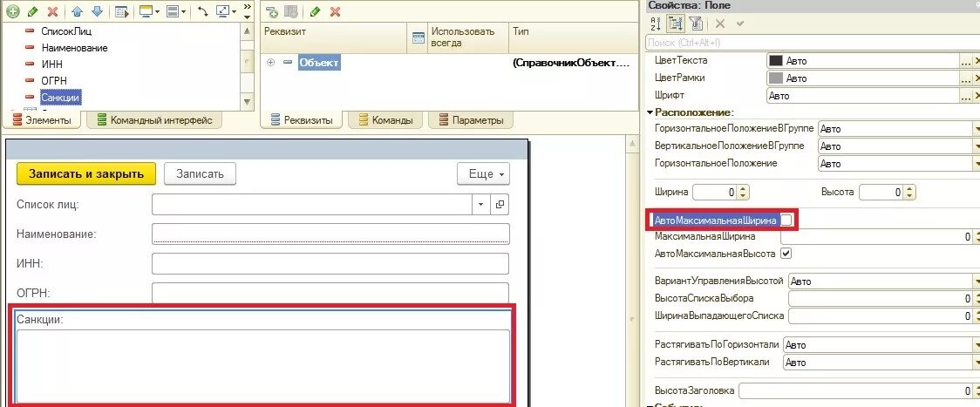The image size is (980, 407).
Task: Switch to the Элементы tab
Action: coord(41,120)
